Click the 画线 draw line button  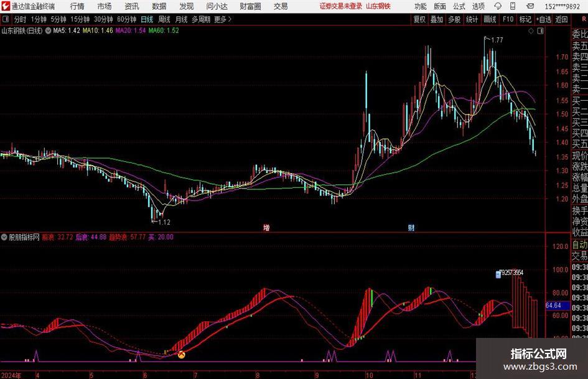click(490, 19)
